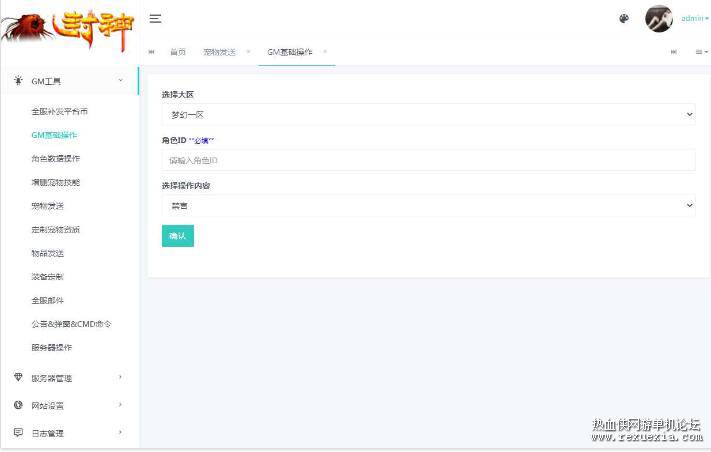Screen dimensions: 711x452
Task: Open 全服补发平台币 in the sidebar
Action: coord(59,112)
